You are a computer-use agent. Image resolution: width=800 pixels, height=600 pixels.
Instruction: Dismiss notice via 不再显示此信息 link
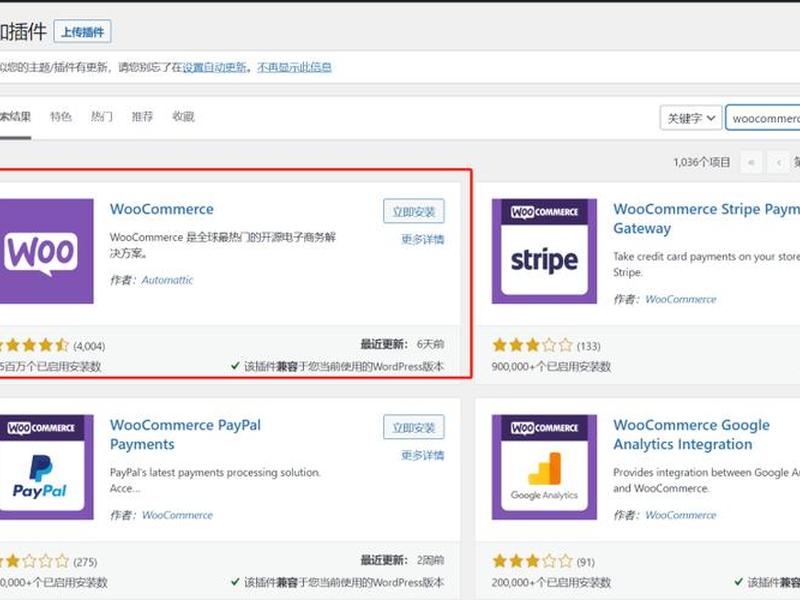tap(294, 67)
